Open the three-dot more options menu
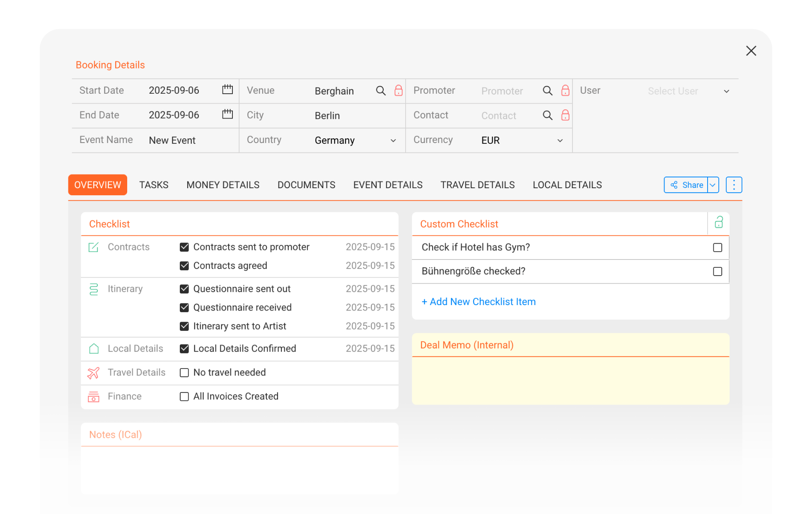The height and width of the screenshot is (514, 812). point(734,185)
